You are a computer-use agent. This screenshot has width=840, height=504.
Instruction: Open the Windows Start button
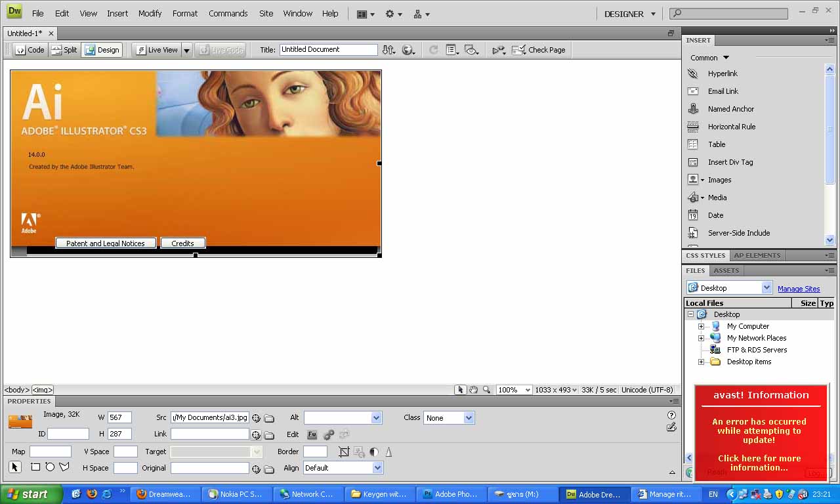pos(31,494)
